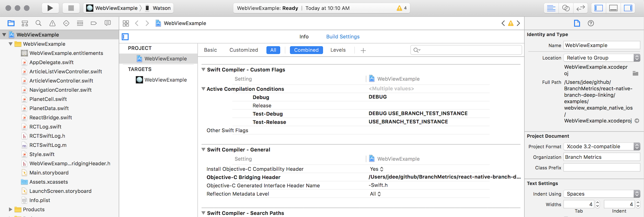Toggle the utilities inspector panel
This screenshot has height=217, width=644.
pyautogui.click(x=628, y=8)
